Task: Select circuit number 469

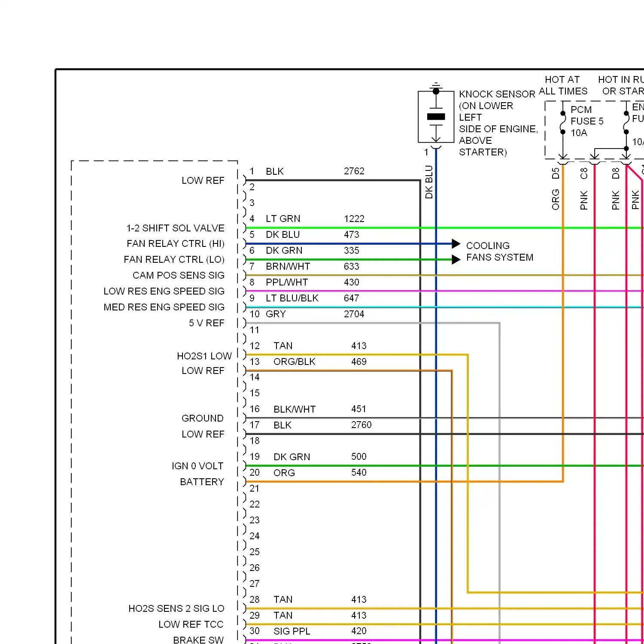Action: (359, 362)
